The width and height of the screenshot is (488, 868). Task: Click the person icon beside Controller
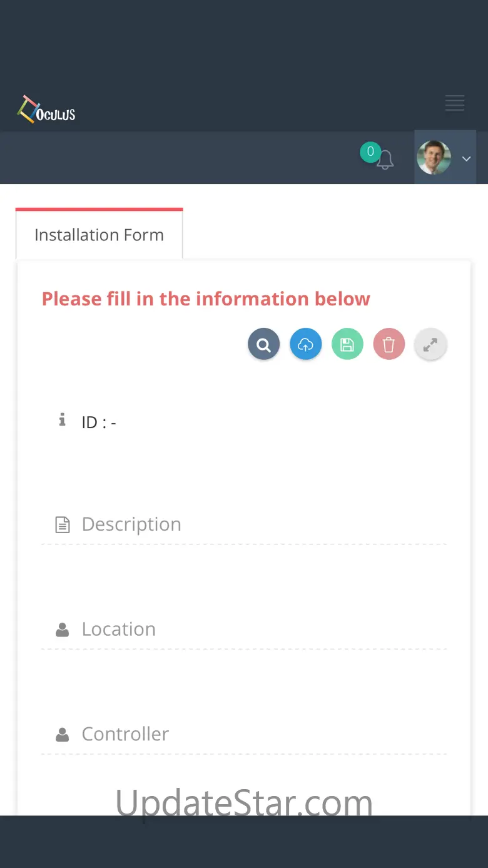click(63, 735)
